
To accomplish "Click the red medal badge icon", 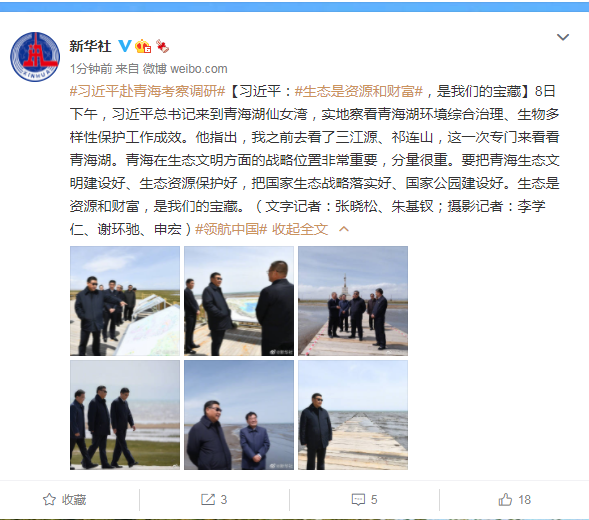I will [x=162, y=46].
